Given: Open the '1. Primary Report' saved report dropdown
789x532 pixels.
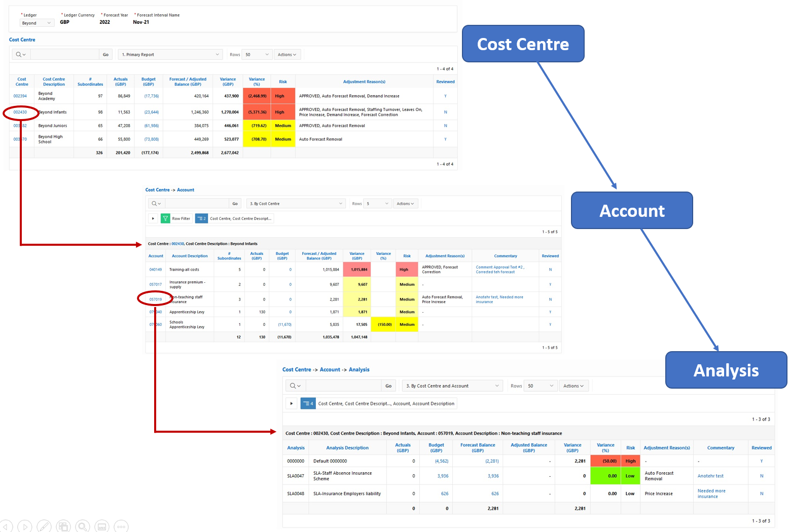Looking at the screenshot, I should [171, 54].
